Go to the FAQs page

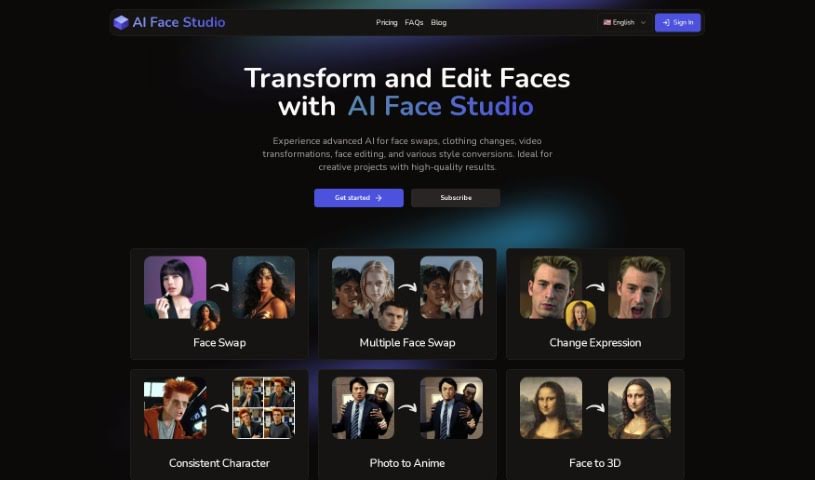pyautogui.click(x=414, y=22)
